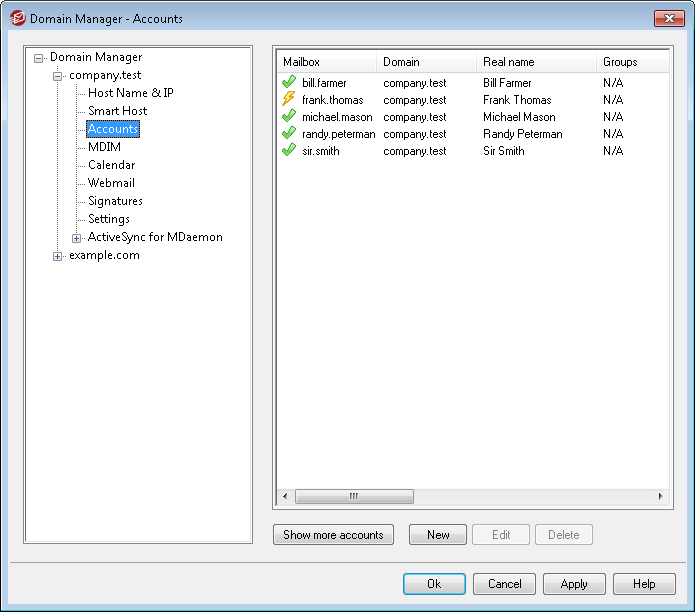The width and height of the screenshot is (695, 612).
Task: Open Help for the Accounts dialog
Action: click(644, 584)
